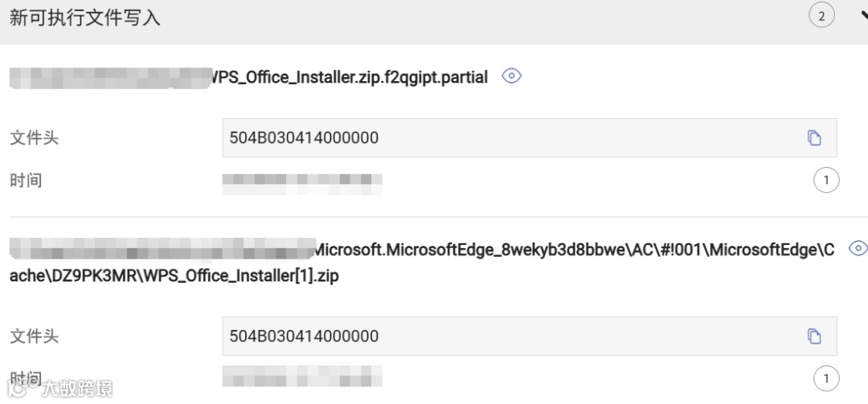
Task: Toggle eye icon beside the .partial file path
Action: point(512,76)
